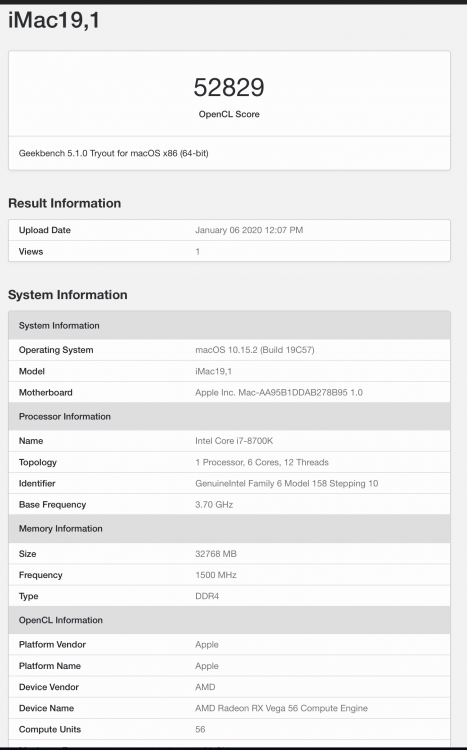Select the GenuineIntel Family 6 Model 158 value
Image resolution: width=467 pixels, height=750 pixels.
tap(286, 483)
